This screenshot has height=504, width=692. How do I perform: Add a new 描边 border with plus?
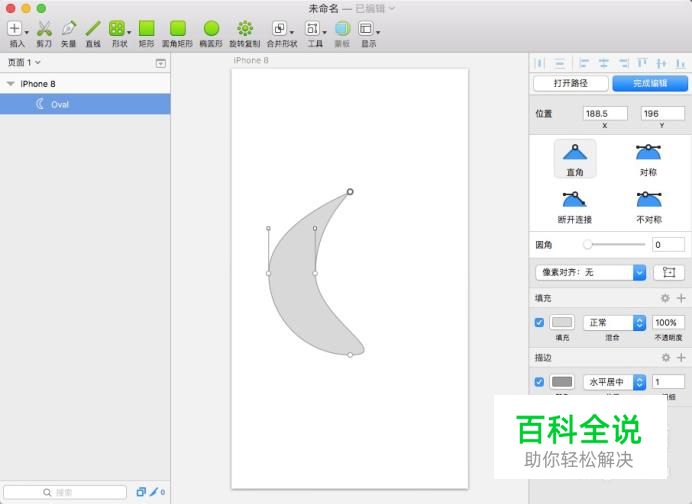point(681,357)
